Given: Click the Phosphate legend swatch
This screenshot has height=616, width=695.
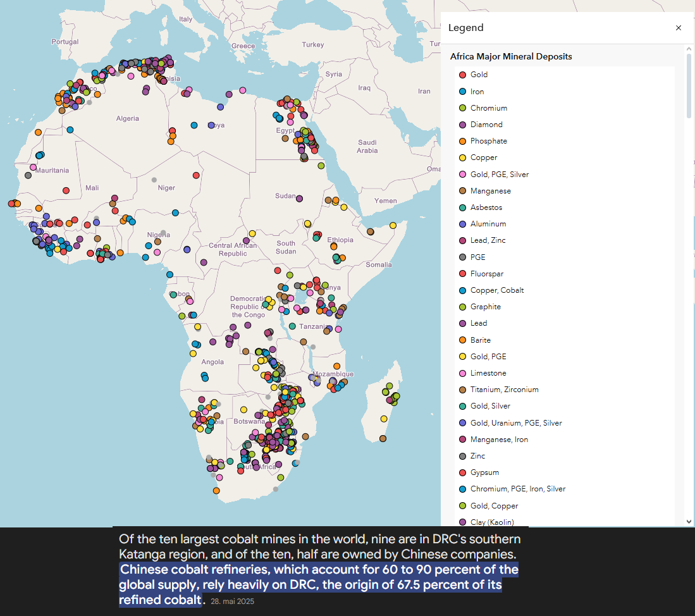Looking at the screenshot, I should pyautogui.click(x=462, y=142).
